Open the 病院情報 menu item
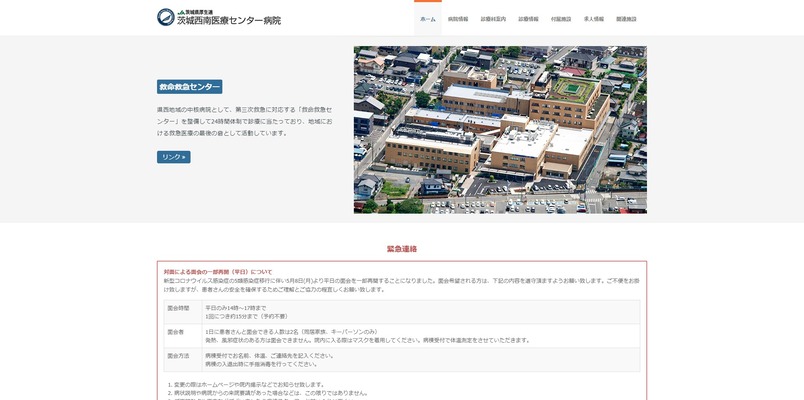 458,19
